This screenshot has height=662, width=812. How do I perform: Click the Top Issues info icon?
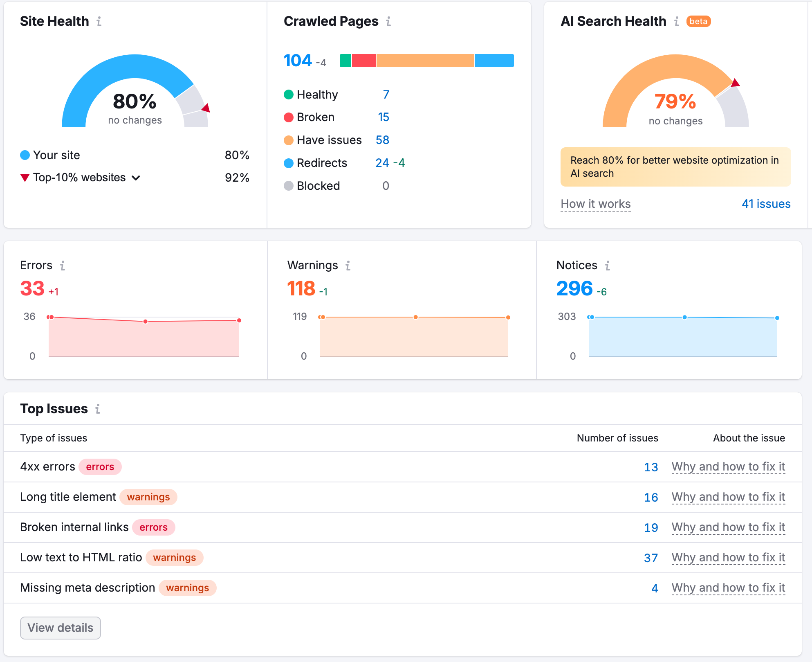click(98, 409)
